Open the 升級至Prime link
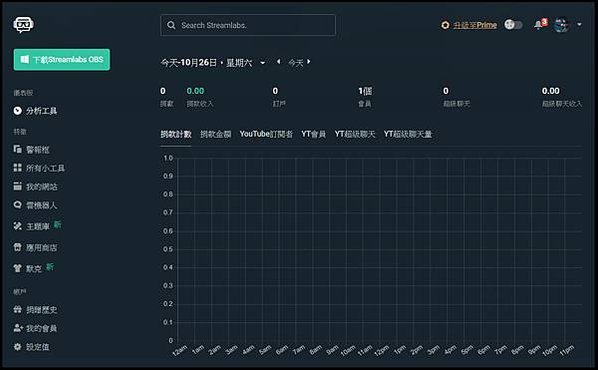 point(475,25)
